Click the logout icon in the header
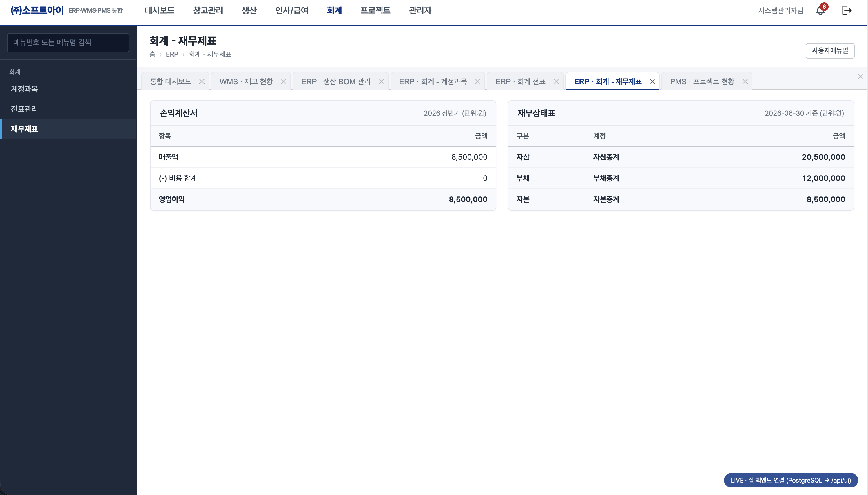This screenshot has width=868, height=495. pos(847,10)
